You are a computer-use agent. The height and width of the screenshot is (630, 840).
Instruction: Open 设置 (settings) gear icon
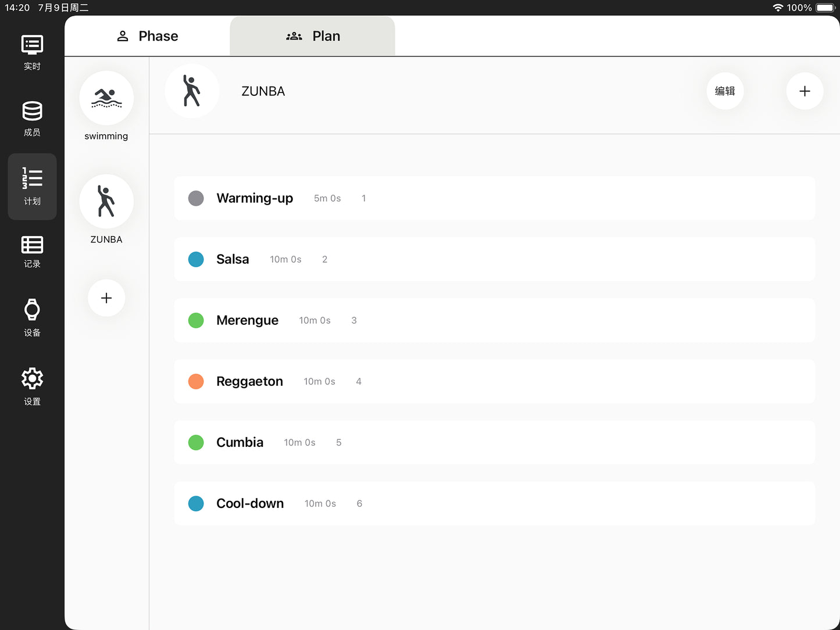coord(32,386)
